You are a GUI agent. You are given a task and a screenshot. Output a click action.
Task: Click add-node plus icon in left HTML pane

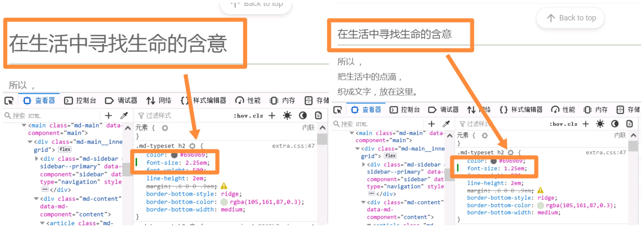tap(108, 116)
